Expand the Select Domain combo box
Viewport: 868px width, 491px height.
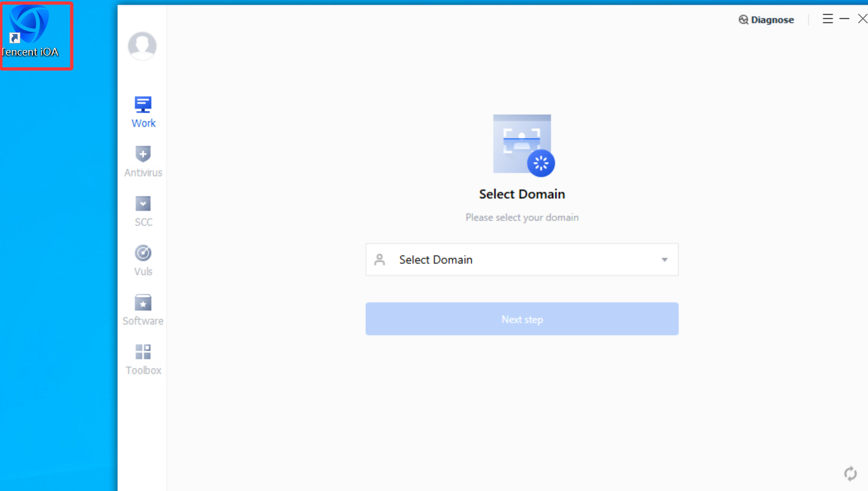click(x=522, y=259)
